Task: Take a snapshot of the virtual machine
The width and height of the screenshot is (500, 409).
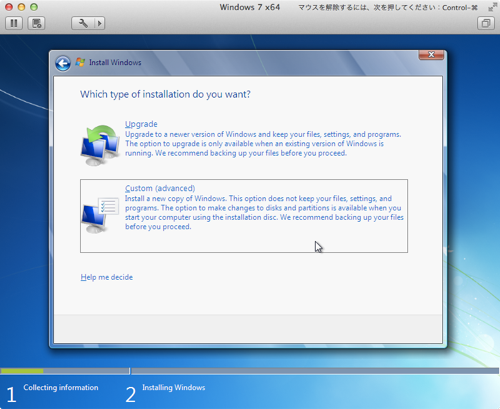Action: click(x=36, y=23)
